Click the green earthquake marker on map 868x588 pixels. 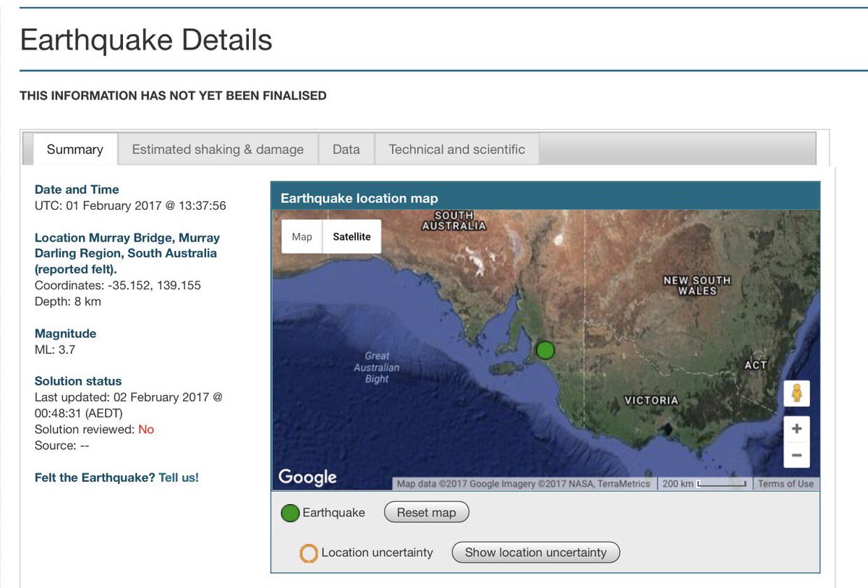coord(545,350)
